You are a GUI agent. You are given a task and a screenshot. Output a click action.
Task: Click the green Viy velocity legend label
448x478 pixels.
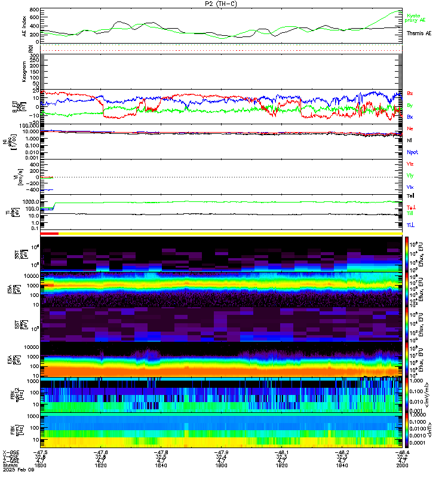[410, 176]
